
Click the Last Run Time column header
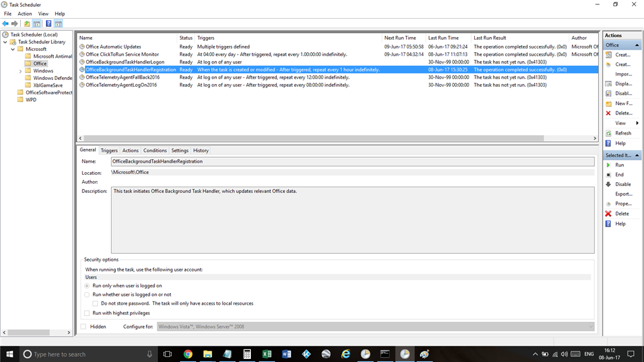pos(443,38)
